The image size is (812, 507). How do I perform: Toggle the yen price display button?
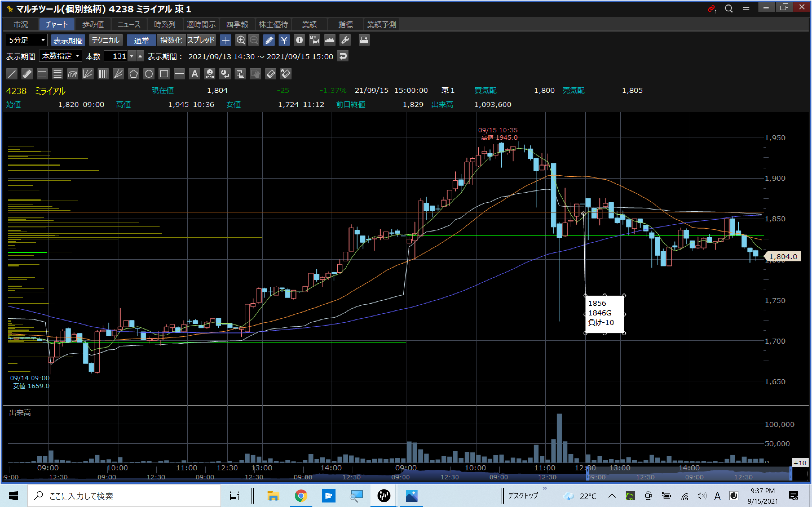tap(284, 40)
